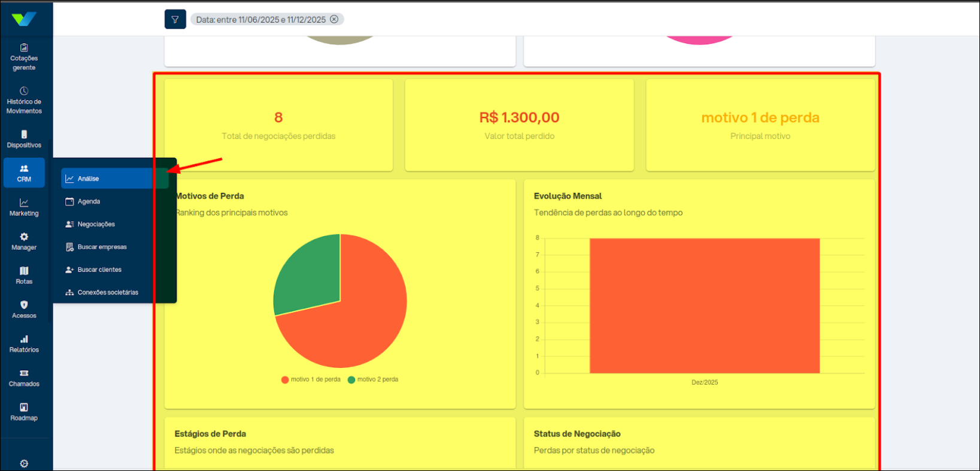The height and width of the screenshot is (471, 980).
Task: Open Cotações gerente in sidebar
Action: [24, 57]
